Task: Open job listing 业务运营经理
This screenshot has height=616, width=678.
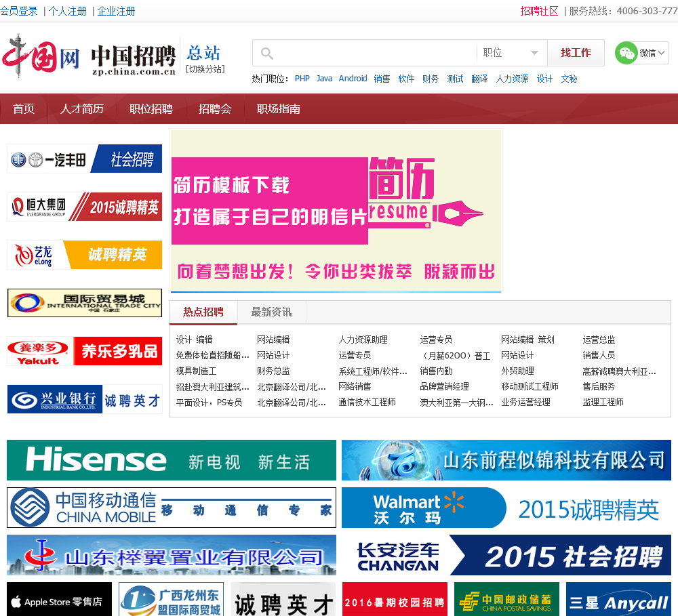Action: click(x=525, y=403)
